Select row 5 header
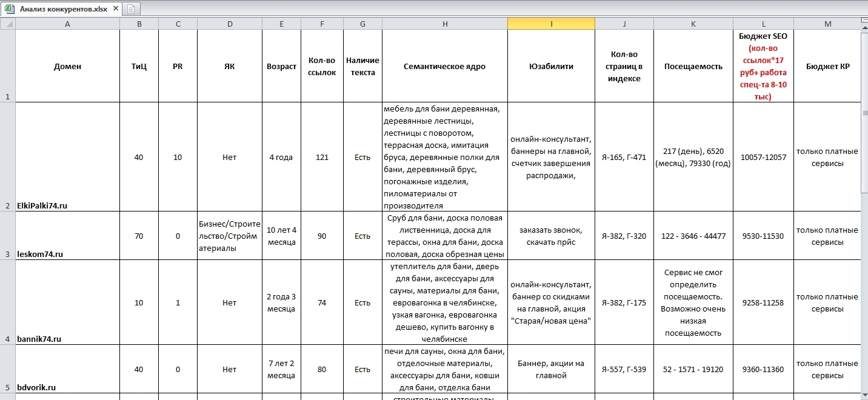The image size is (868, 400). (7, 369)
